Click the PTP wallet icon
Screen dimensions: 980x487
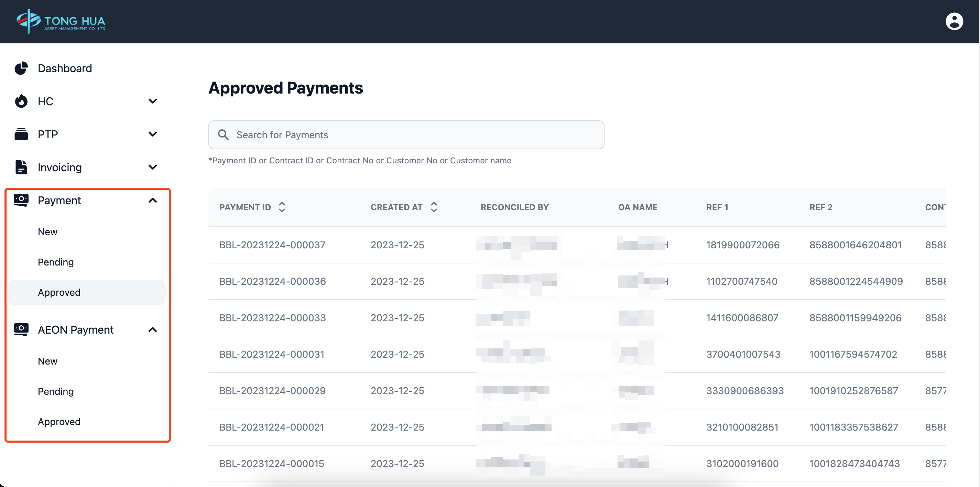point(21,134)
